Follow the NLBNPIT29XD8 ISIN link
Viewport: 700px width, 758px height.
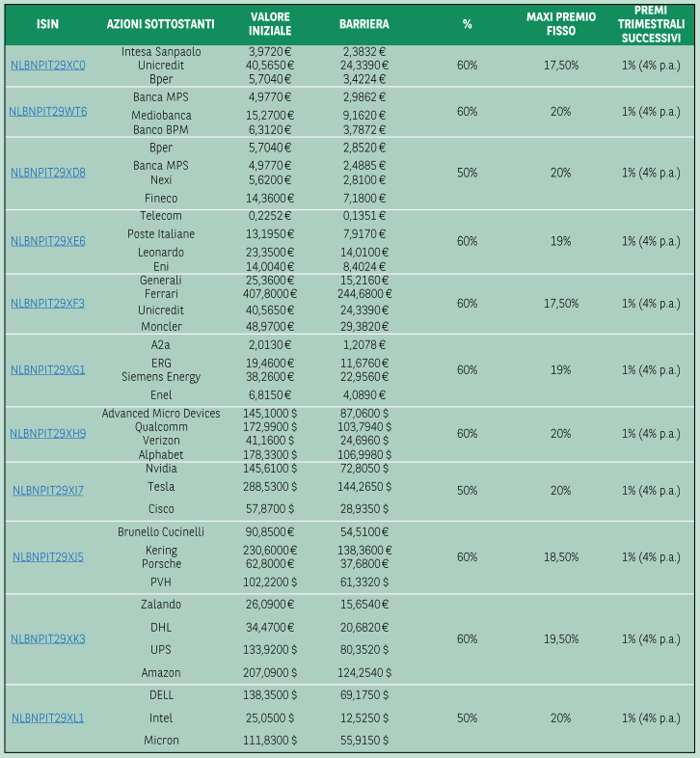pos(48,173)
